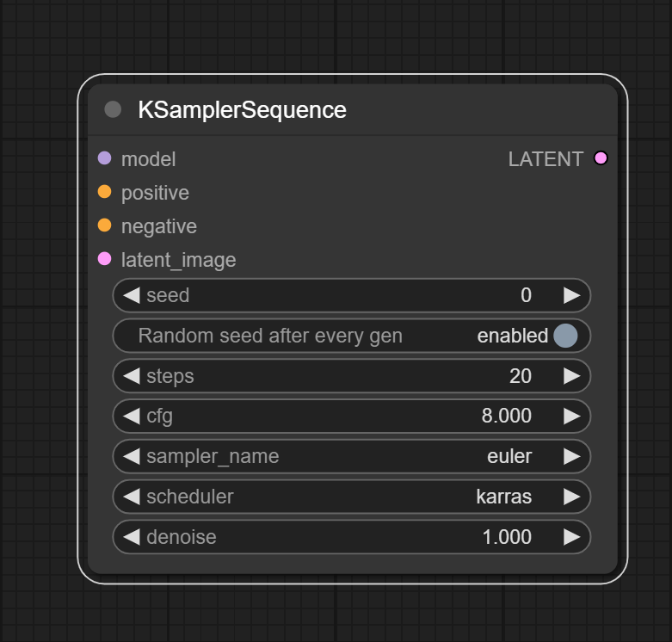The width and height of the screenshot is (672, 642).
Task: Toggle Random seed after every gen
Action: click(351, 336)
